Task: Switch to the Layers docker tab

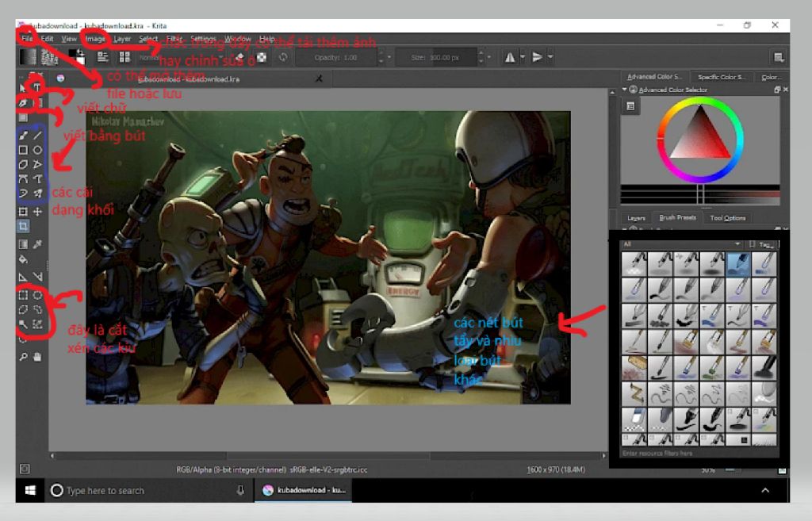Action: [x=636, y=218]
